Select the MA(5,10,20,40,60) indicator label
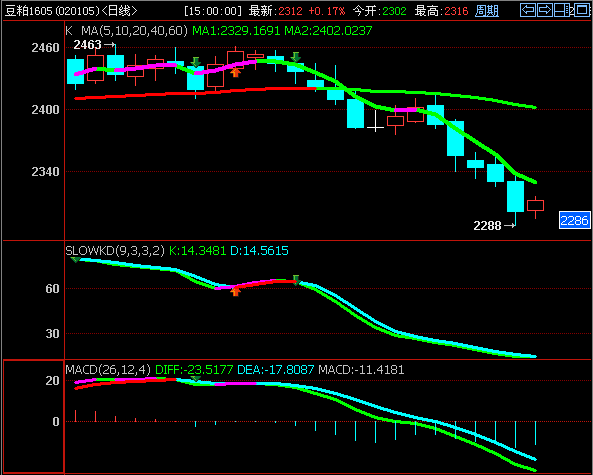Screen dimensions: 593x475 134,31
